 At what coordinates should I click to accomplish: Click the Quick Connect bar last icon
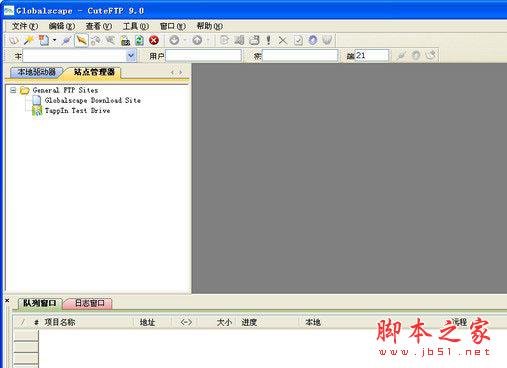(431, 56)
